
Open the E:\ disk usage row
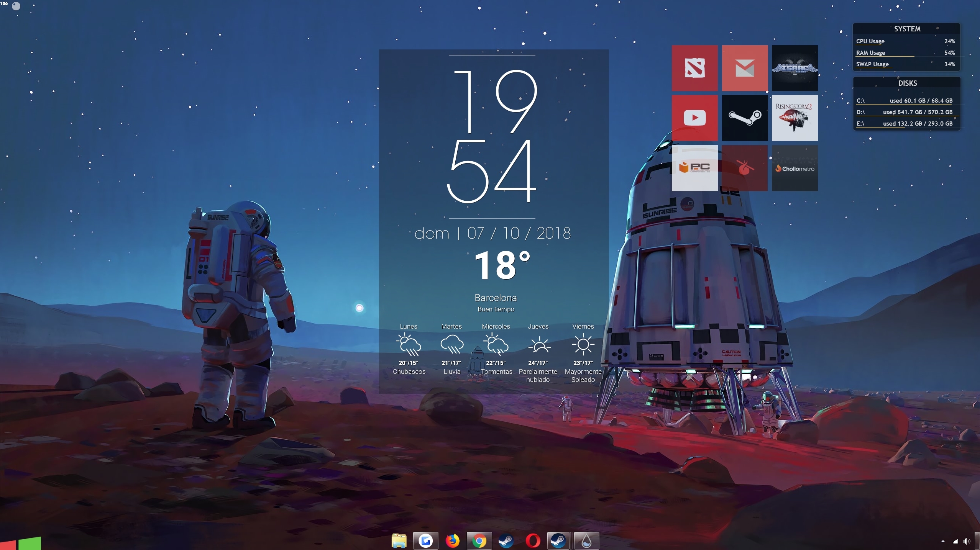pos(904,124)
